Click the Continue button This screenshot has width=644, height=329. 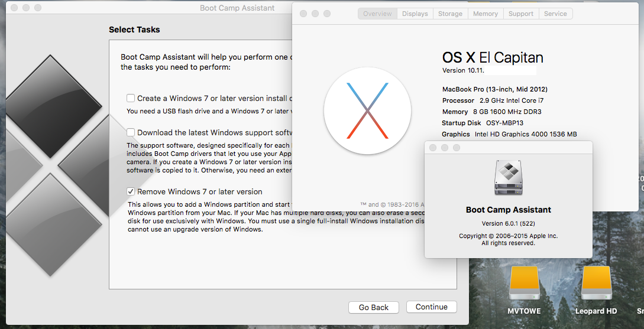coord(431,307)
